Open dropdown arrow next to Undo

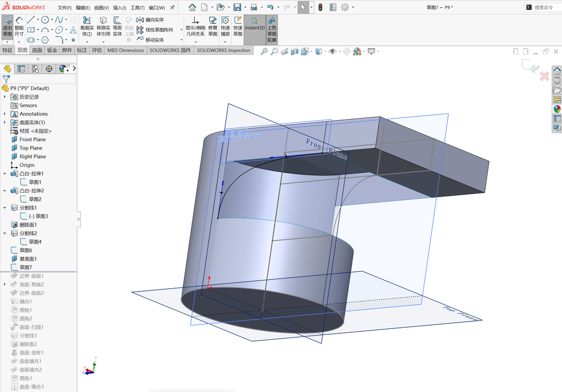[278, 7]
